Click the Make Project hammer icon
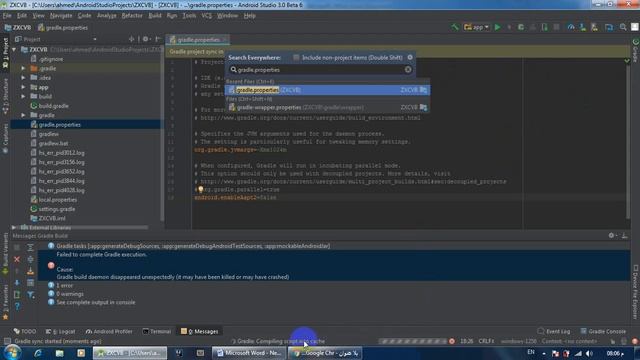The image size is (640, 360). point(454,27)
